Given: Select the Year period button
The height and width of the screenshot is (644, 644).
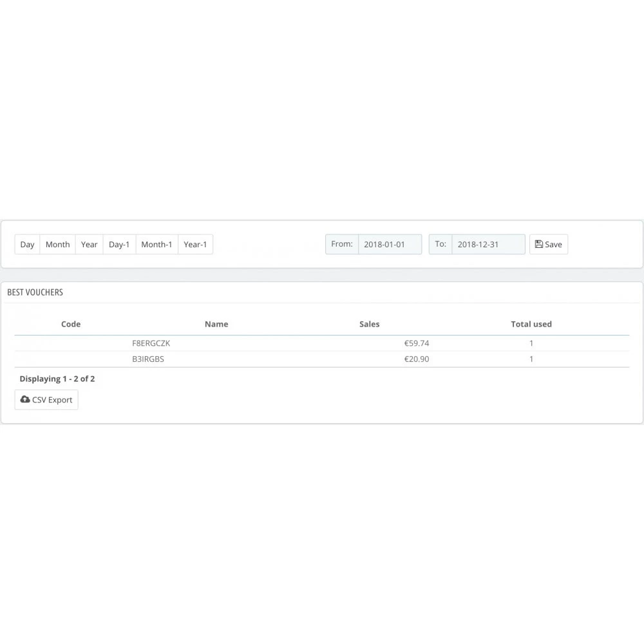Looking at the screenshot, I should (89, 244).
